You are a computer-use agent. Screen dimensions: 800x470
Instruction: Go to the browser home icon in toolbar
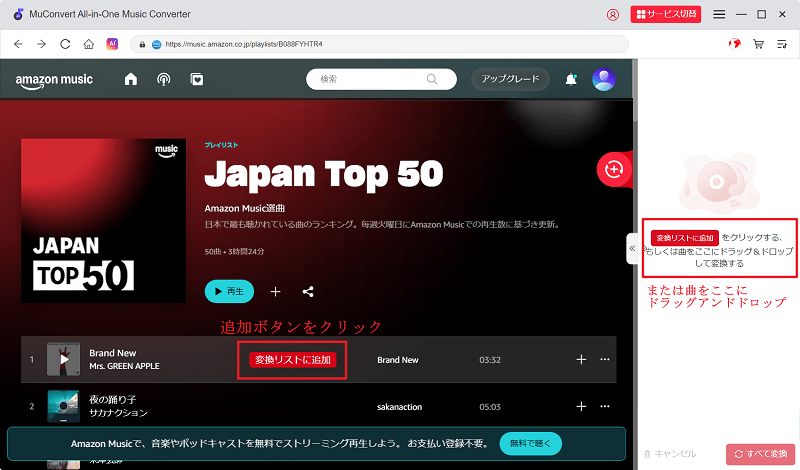point(89,44)
